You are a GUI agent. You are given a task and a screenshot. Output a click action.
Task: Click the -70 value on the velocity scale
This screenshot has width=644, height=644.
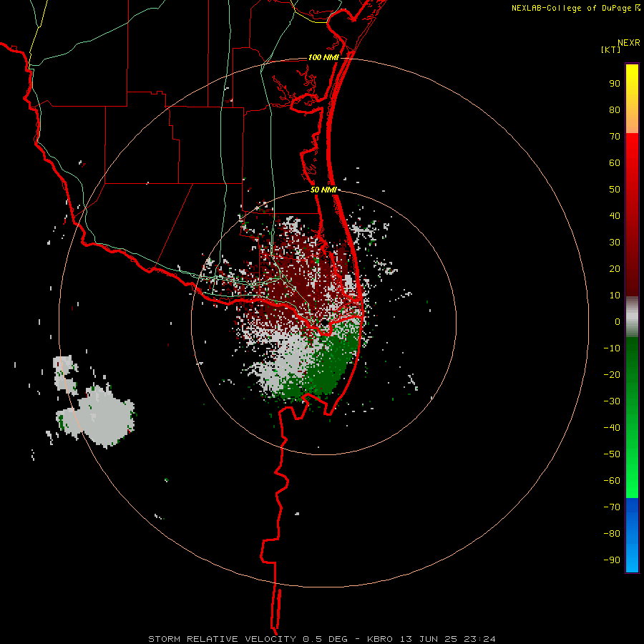click(x=612, y=507)
